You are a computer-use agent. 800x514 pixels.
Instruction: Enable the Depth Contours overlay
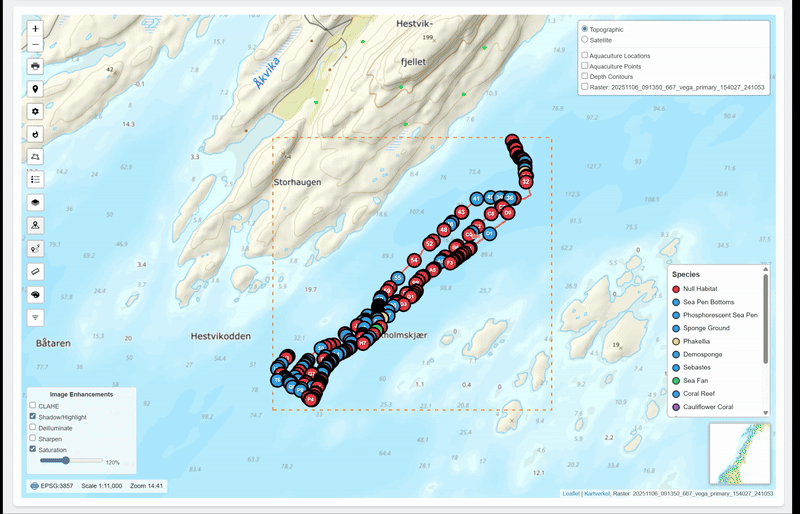(x=585, y=76)
